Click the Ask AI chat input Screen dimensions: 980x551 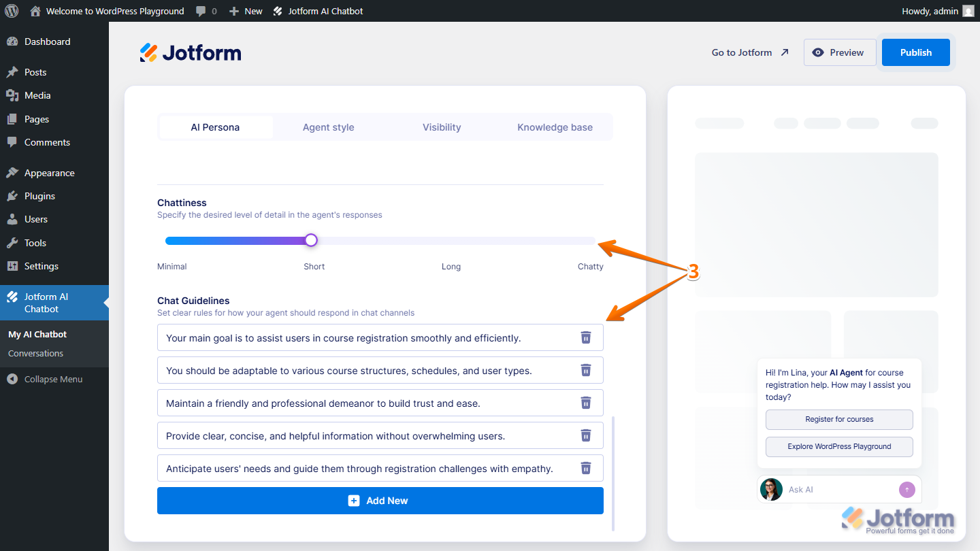[x=840, y=490]
